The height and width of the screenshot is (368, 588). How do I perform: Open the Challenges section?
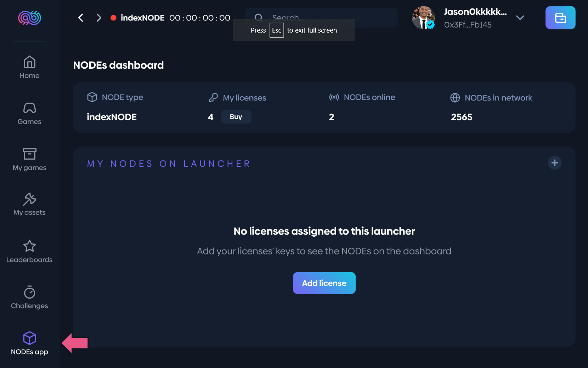point(29,297)
